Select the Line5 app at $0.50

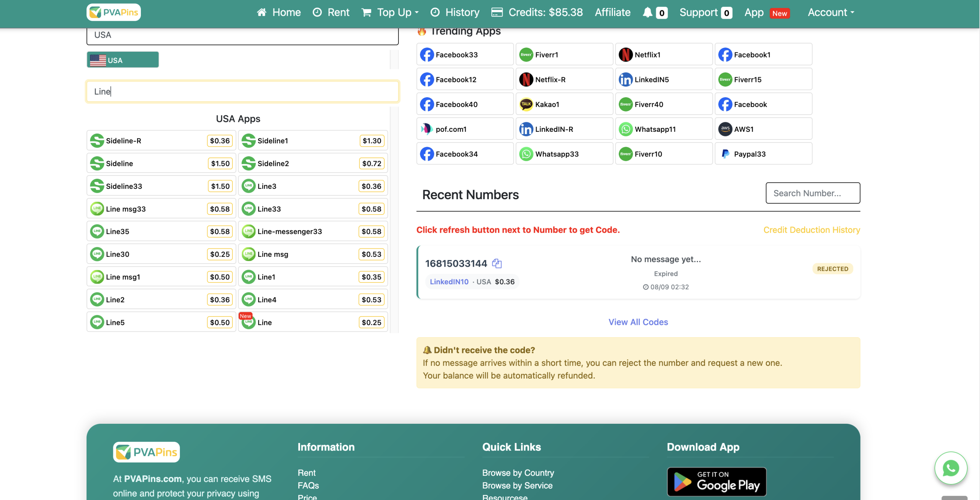pos(161,322)
